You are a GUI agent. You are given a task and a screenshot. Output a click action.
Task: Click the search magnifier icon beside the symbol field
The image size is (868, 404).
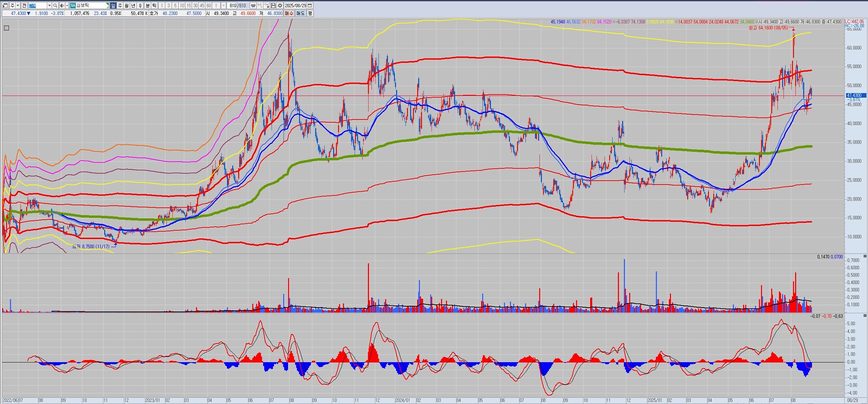(x=55, y=5)
